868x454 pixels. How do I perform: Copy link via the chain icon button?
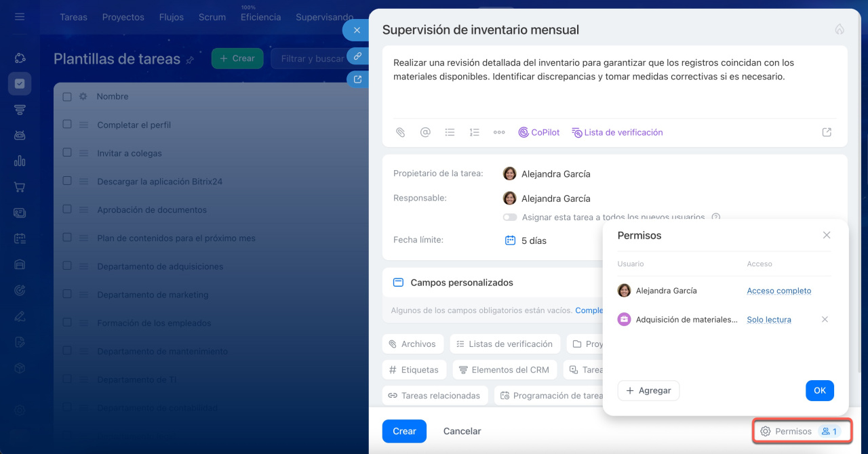pyautogui.click(x=357, y=56)
